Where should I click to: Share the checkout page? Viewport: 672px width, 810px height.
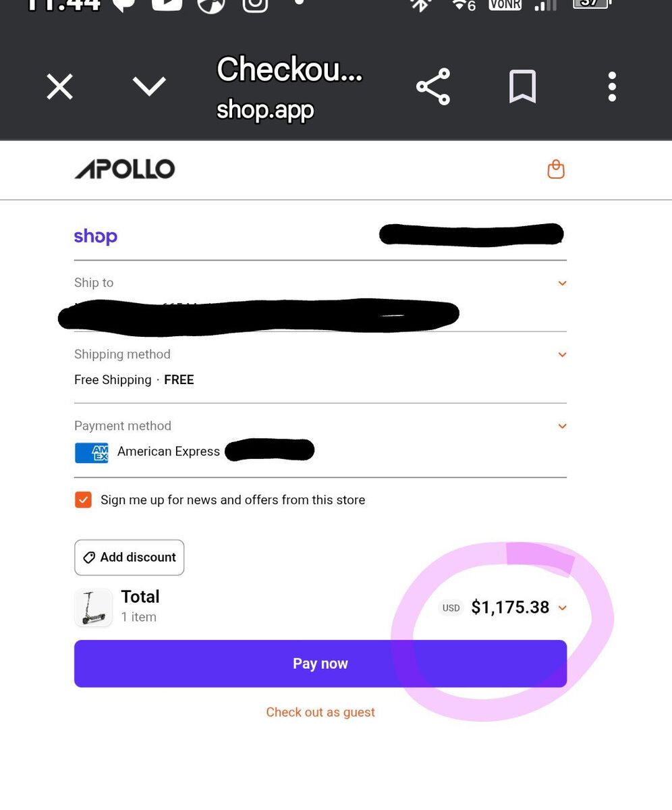(433, 86)
